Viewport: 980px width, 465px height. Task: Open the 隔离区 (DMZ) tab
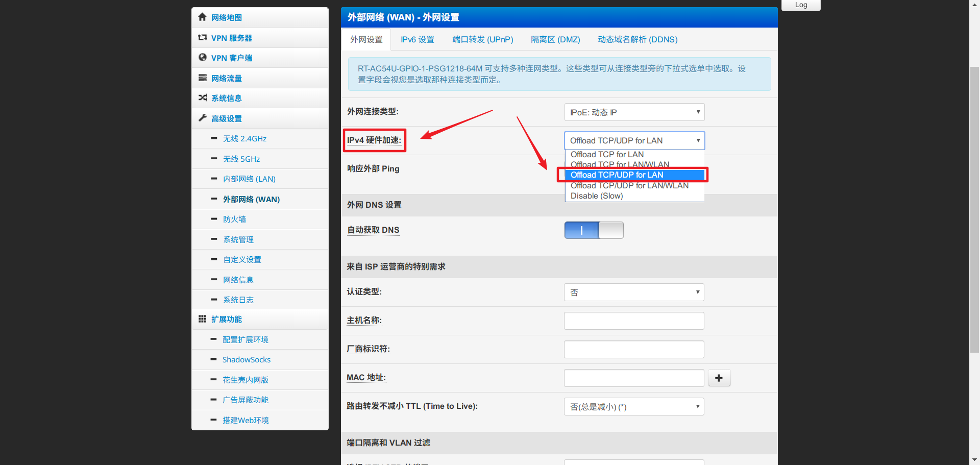click(555, 39)
